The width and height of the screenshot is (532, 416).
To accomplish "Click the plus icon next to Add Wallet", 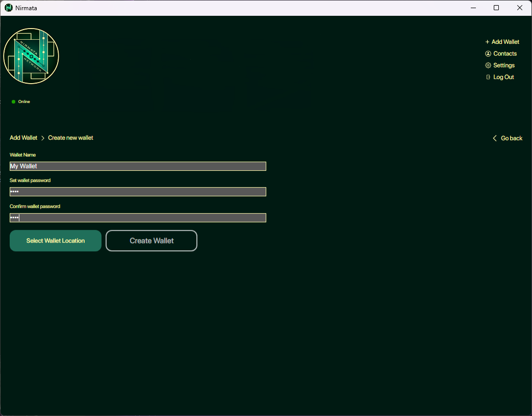I will click(487, 41).
